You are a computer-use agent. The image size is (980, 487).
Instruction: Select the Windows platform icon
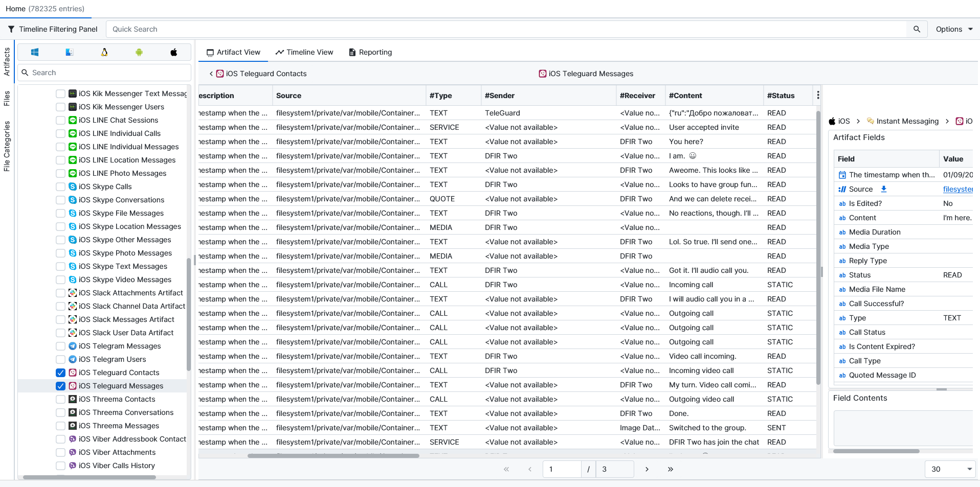click(x=35, y=52)
